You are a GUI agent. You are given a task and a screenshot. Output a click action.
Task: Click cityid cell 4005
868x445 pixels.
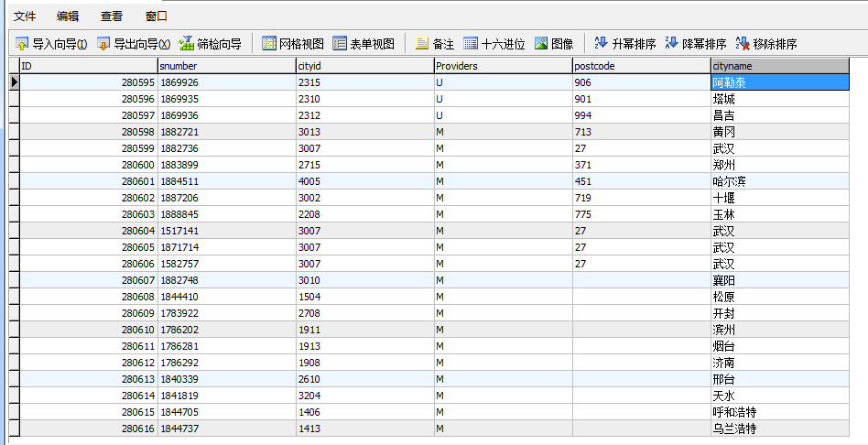coord(365,181)
